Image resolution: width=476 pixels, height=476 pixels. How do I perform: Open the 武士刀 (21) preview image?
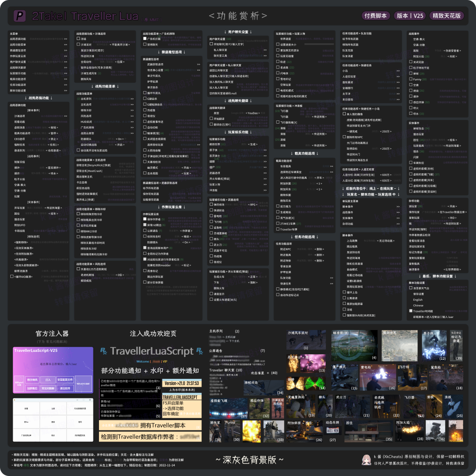click(x=352, y=406)
